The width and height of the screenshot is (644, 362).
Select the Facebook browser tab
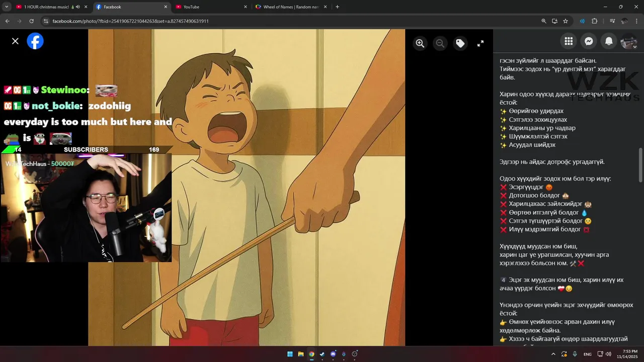[131, 7]
